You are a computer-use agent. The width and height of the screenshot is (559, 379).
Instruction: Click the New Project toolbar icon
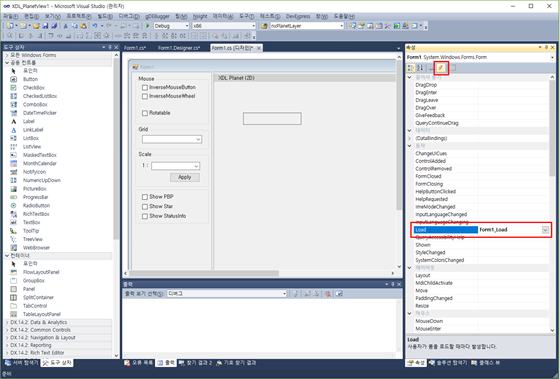point(10,26)
